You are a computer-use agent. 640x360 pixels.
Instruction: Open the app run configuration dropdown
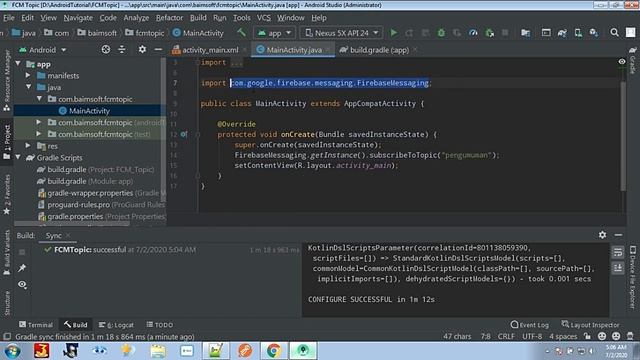click(x=274, y=33)
